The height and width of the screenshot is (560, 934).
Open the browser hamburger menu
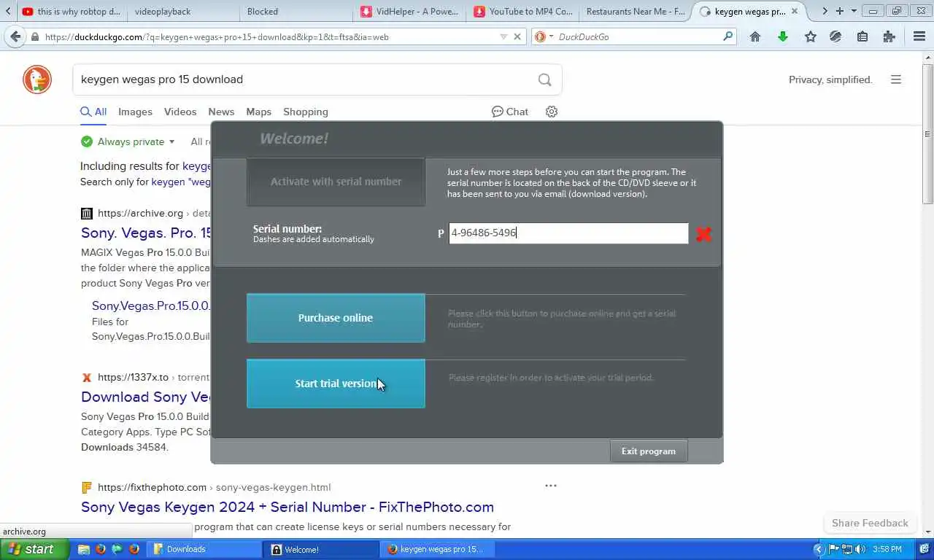click(x=919, y=36)
